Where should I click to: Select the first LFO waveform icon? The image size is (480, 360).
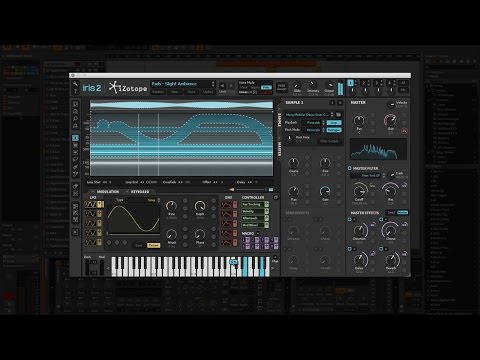click(90, 204)
